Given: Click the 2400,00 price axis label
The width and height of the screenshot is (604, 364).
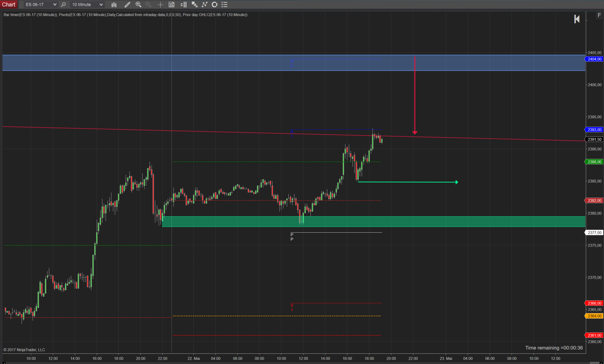Looking at the screenshot, I should [x=594, y=85].
